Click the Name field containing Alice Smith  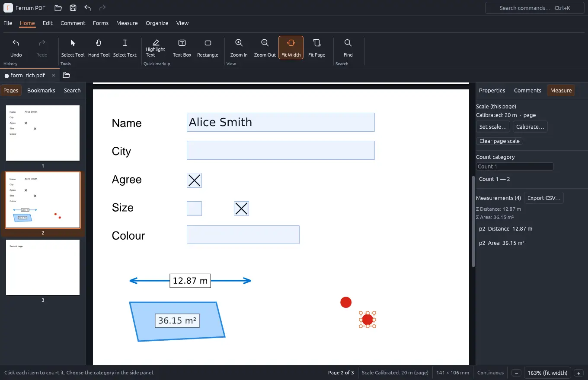tap(281, 122)
